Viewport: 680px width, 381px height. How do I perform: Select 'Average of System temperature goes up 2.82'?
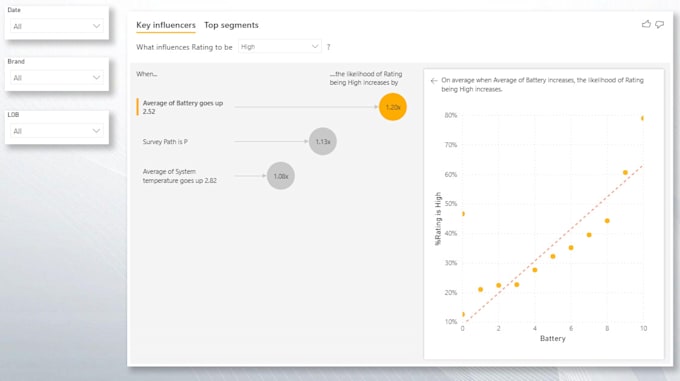point(180,176)
